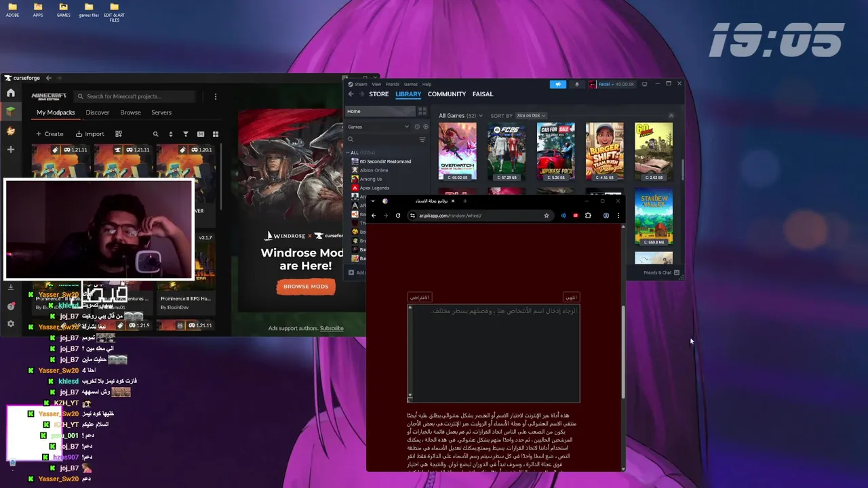Open the three-dot menu beside CurseForge search
This screenshot has width=868, height=488.
pos(215,96)
